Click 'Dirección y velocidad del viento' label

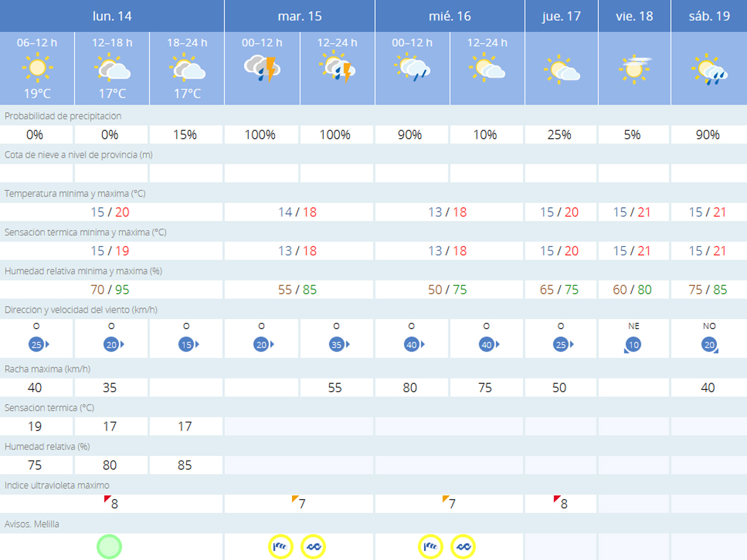81,309
